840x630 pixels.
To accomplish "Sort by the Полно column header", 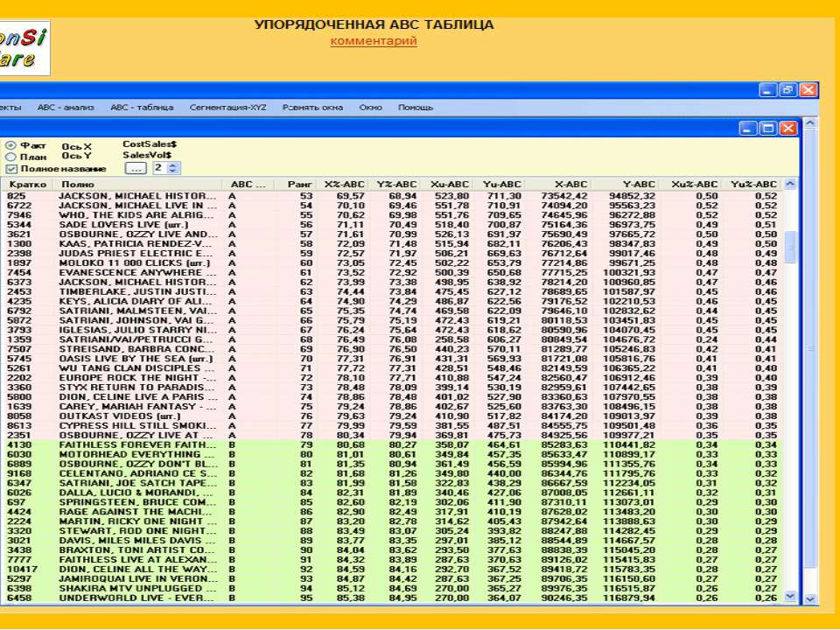I will (139, 185).
